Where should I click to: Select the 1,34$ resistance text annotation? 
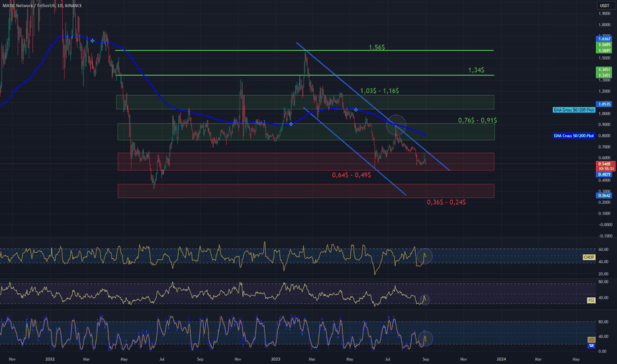(x=476, y=70)
